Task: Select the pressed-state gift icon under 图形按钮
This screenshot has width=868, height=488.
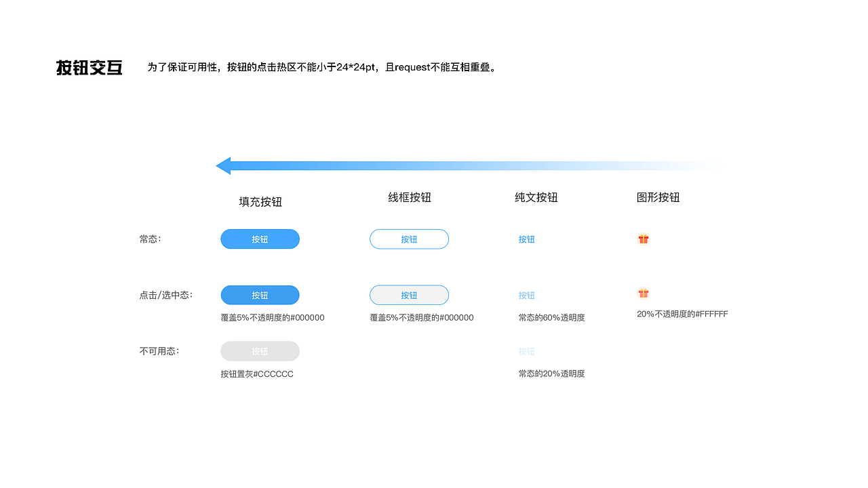Action: click(x=643, y=293)
